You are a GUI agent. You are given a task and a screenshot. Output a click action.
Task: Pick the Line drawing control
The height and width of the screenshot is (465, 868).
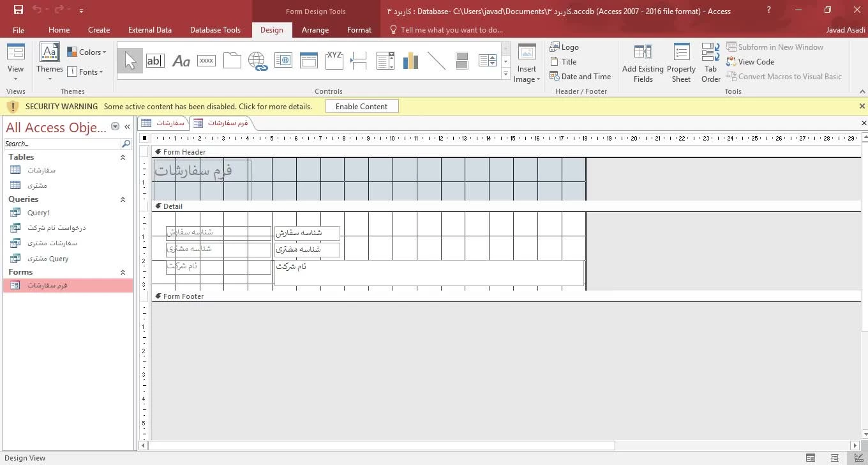[x=436, y=61]
